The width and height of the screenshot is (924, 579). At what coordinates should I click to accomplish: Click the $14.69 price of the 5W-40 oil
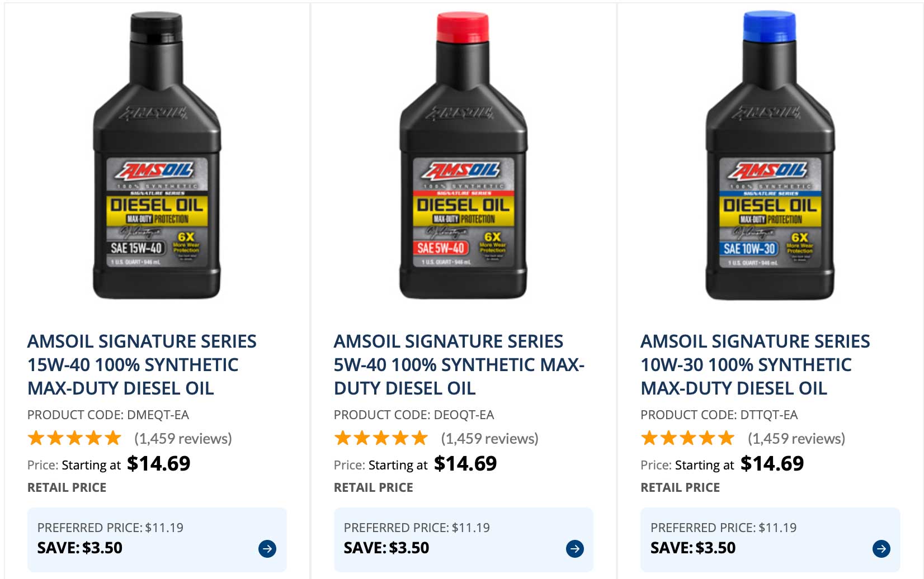pos(465,464)
